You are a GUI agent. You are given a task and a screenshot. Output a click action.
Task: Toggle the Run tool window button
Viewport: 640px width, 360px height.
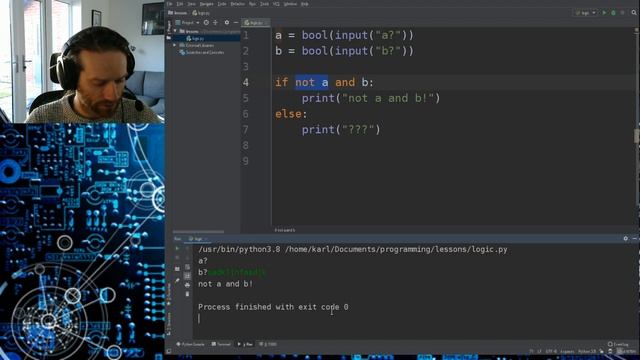pos(245,344)
